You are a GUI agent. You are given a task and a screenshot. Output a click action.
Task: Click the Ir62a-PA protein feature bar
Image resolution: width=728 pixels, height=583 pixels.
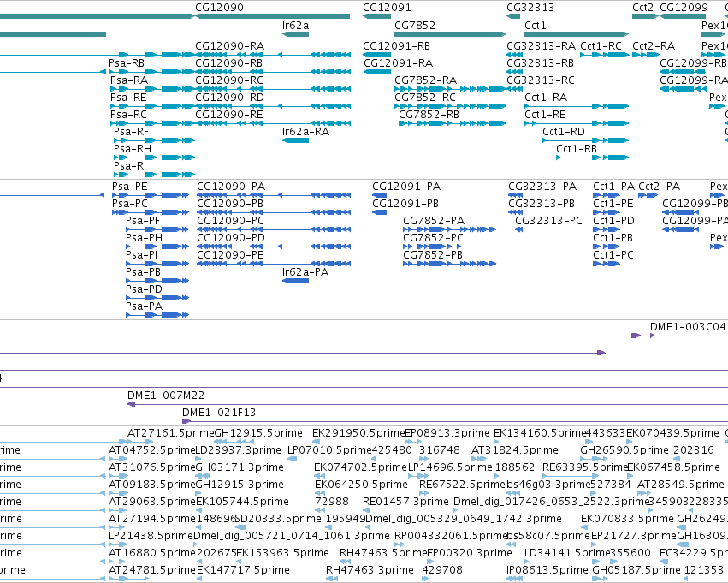[x=295, y=281]
